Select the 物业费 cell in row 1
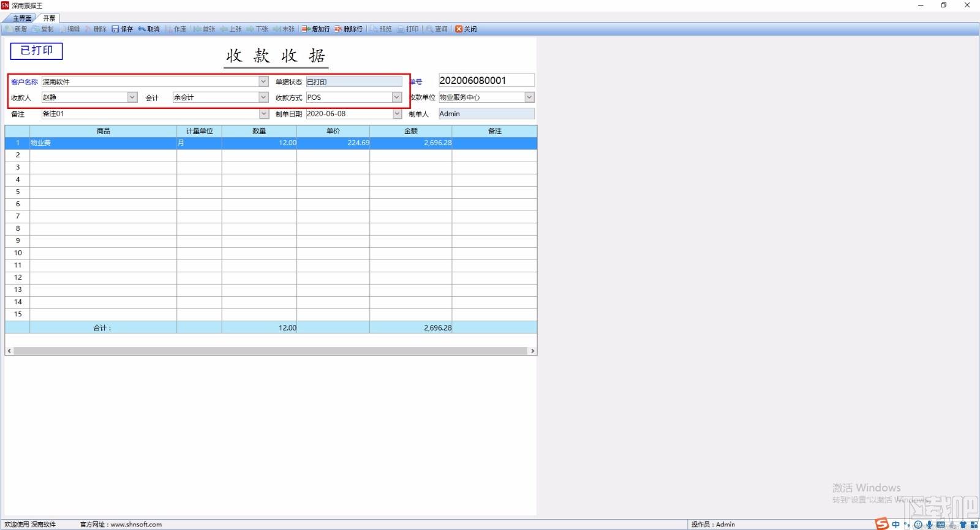980x530 pixels. pyautogui.click(x=103, y=143)
